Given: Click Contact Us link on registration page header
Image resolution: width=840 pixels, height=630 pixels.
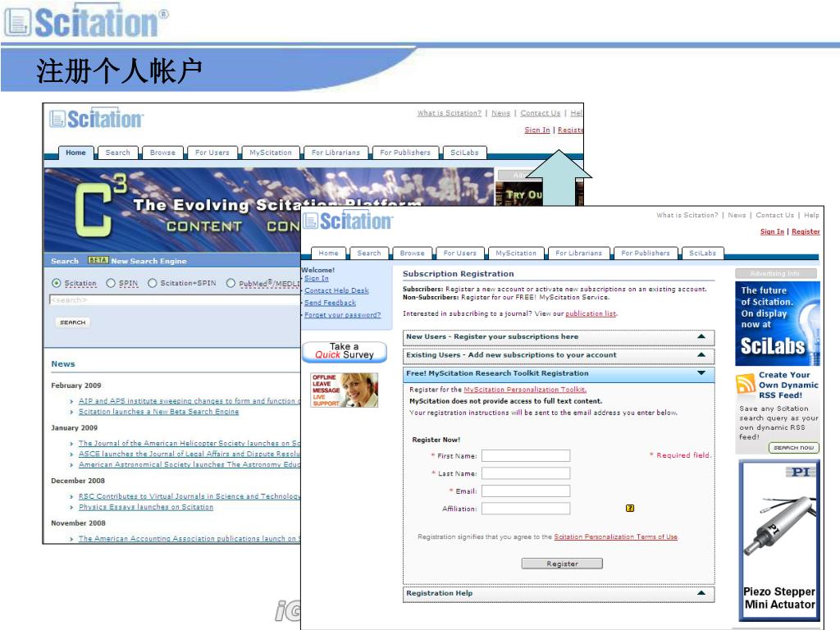Looking at the screenshot, I should (x=774, y=215).
